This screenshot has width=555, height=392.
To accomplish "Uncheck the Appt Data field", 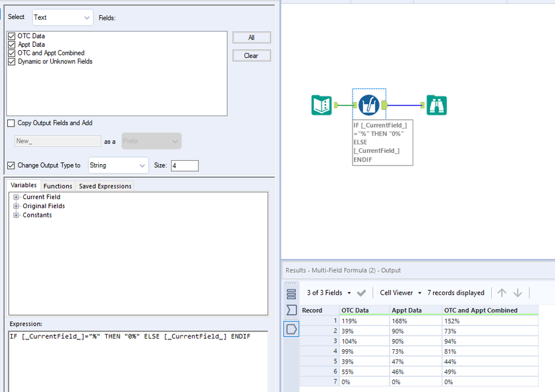I will 12,45.
